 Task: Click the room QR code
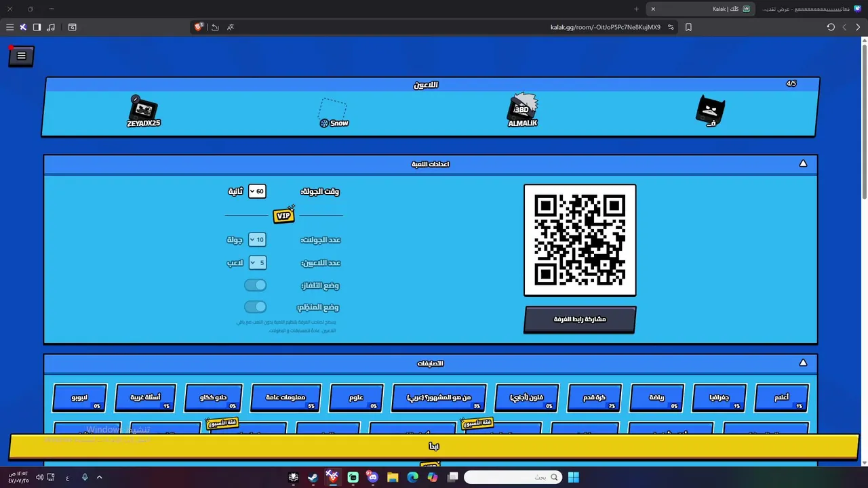[x=580, y=240]
